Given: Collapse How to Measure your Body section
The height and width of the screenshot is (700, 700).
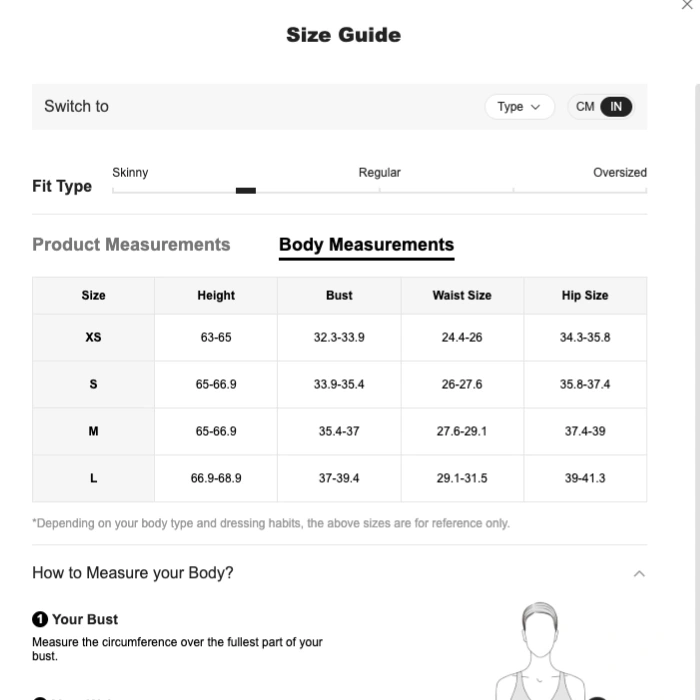Looking at the screenshot, I should [x=639, y=574].
